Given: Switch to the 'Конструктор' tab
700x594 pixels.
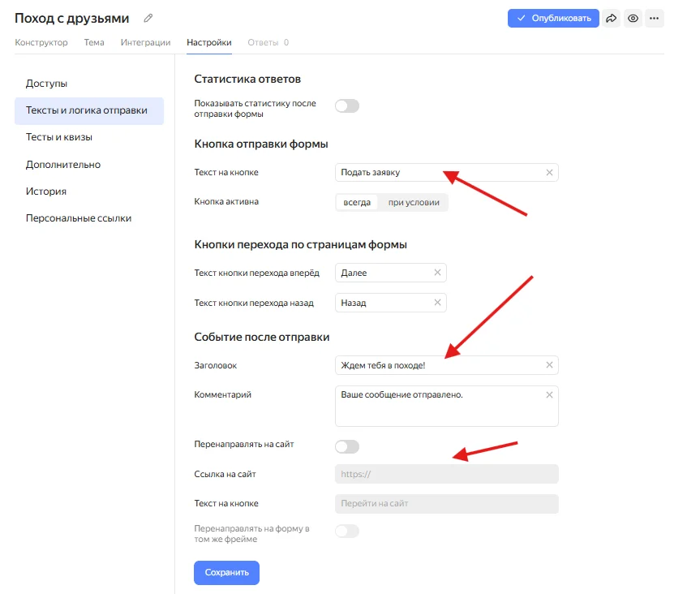Looking at the screenshot, I should pyautogui.click(x=41, y=42).
